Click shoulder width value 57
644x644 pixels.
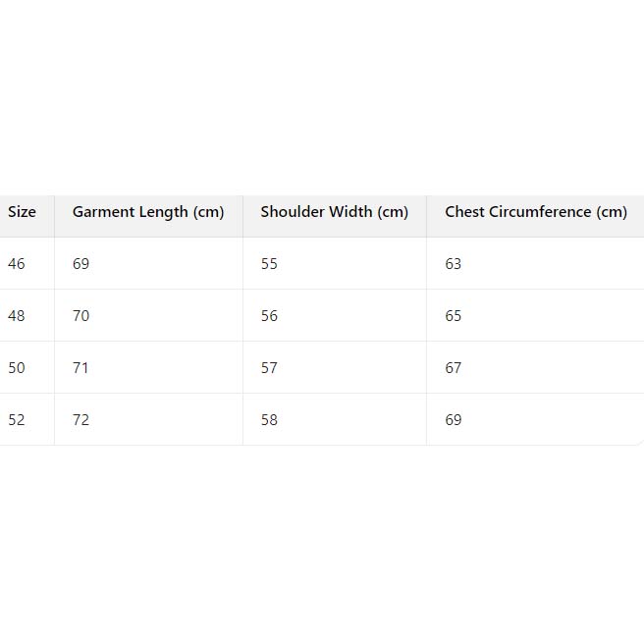pyautogui.click(x=269, y=368)
